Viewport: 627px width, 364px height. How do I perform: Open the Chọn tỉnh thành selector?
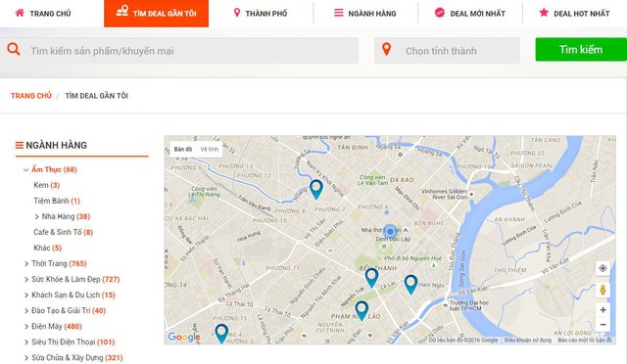point(447,51)
